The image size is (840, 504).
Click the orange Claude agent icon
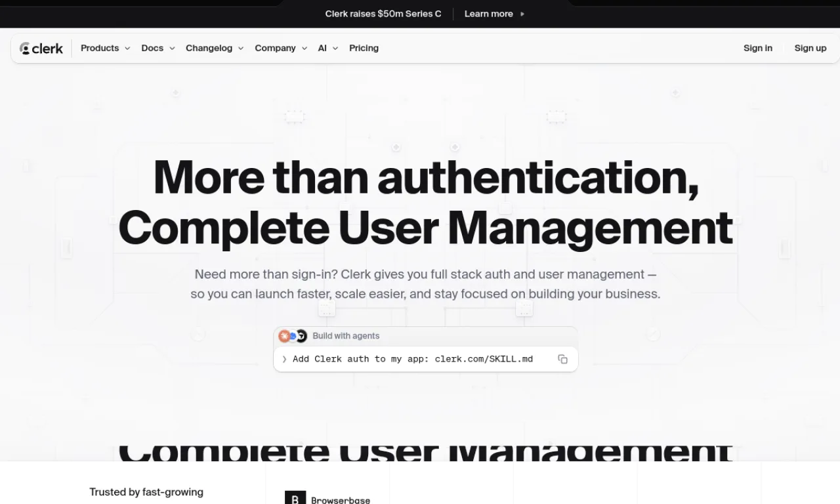[284, 336]
